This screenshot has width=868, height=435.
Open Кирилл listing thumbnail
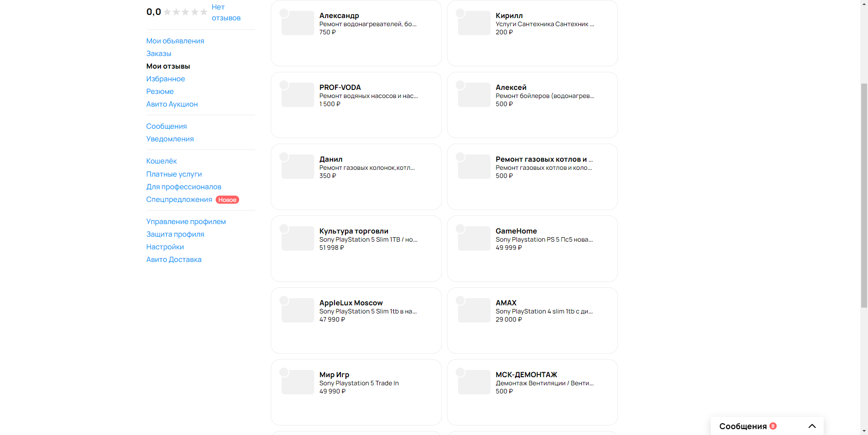(x=474, y=23)
